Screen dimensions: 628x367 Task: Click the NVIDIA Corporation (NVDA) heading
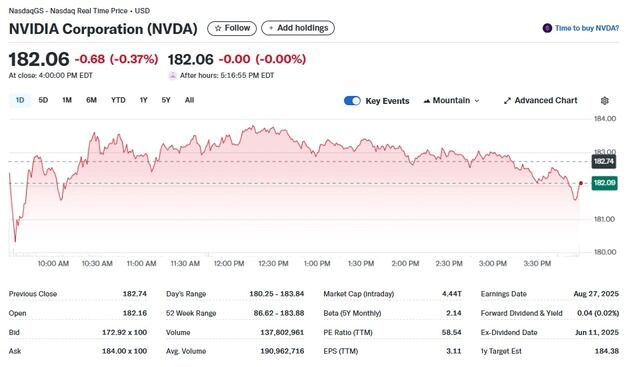[103, 29]
